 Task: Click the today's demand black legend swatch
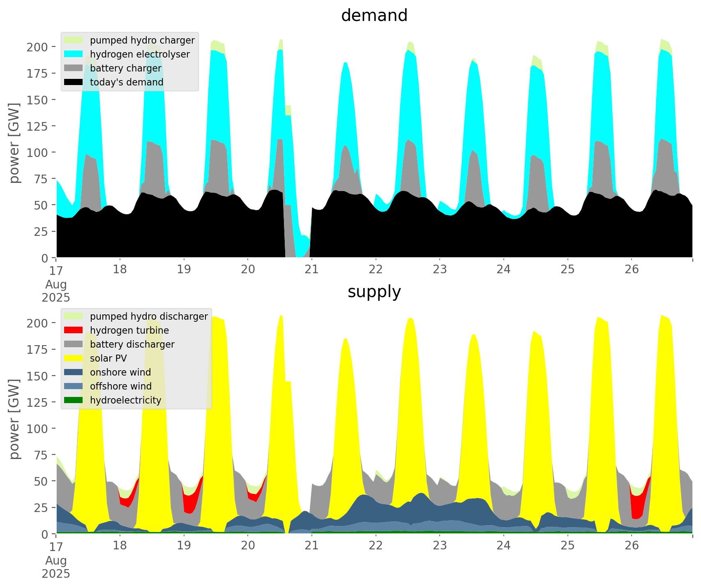click(x=74, y=82)
